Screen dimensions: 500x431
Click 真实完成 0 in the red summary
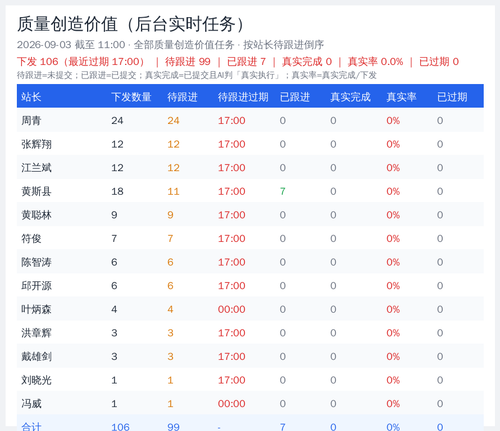click(307, 62)
